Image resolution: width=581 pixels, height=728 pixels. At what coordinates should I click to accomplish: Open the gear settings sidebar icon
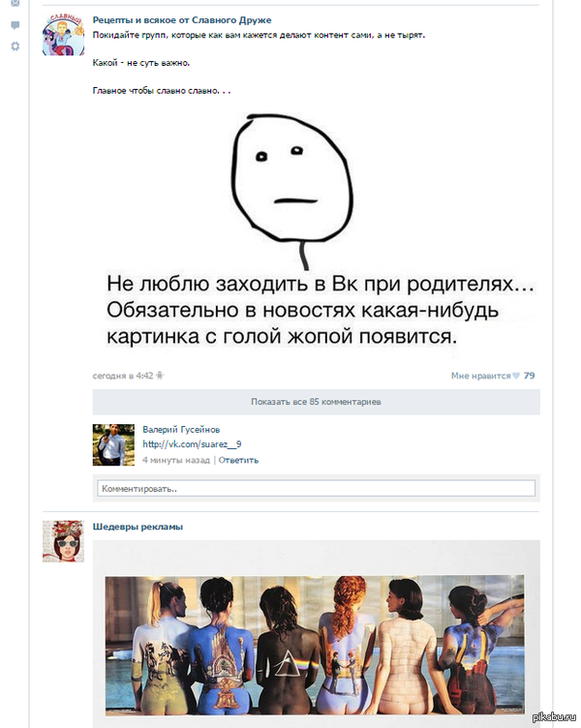15,46
